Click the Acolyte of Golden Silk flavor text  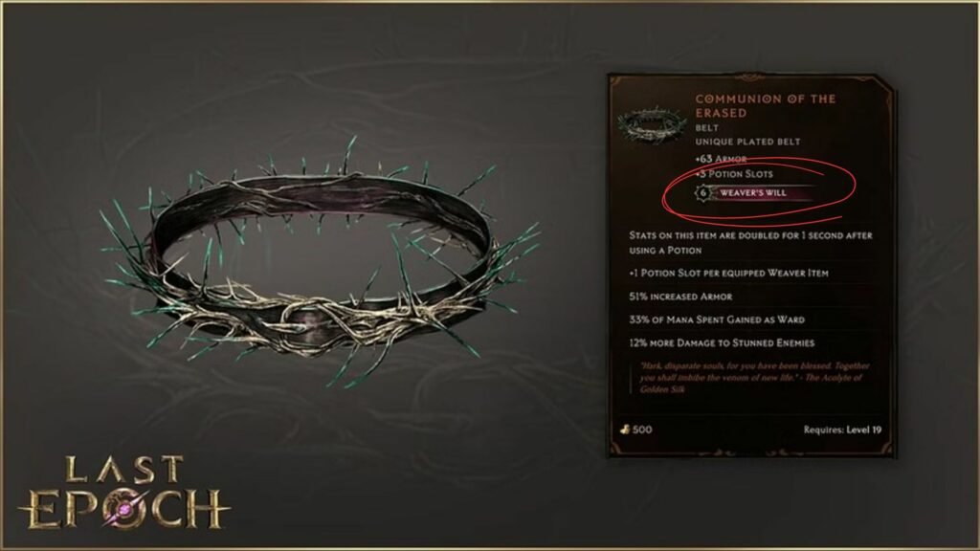click(x=754, y=377)
